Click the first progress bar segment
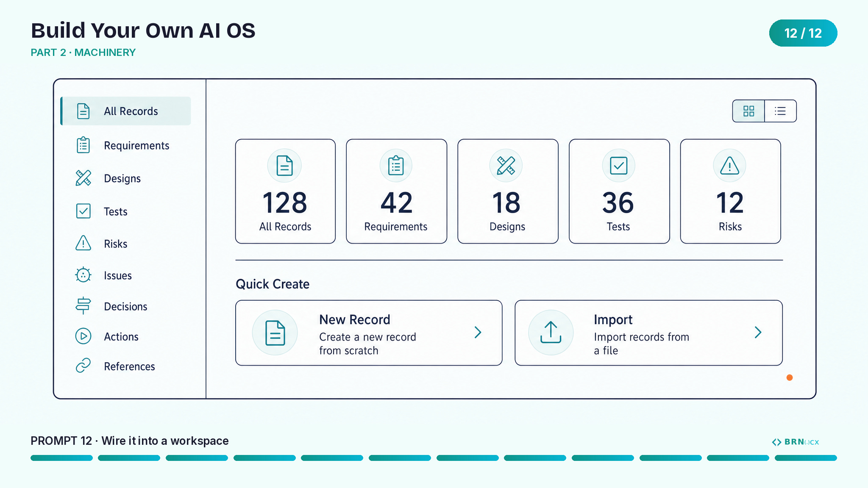Image resolution: width=868 pixels, height=488 pixels. click(61, 458)
